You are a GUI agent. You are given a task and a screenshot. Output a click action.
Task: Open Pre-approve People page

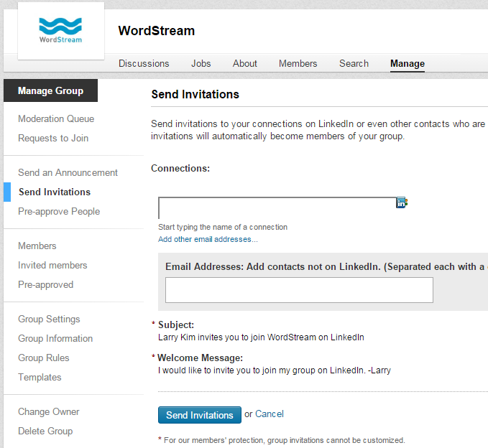pyautogui.click(x=59, y=211)
